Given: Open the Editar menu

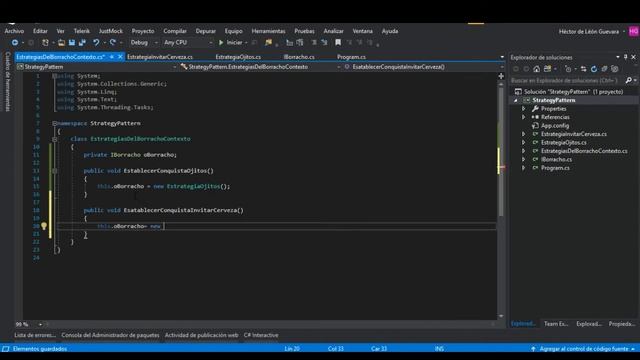Looking at the screenshot, I should (x=40, y=31).
